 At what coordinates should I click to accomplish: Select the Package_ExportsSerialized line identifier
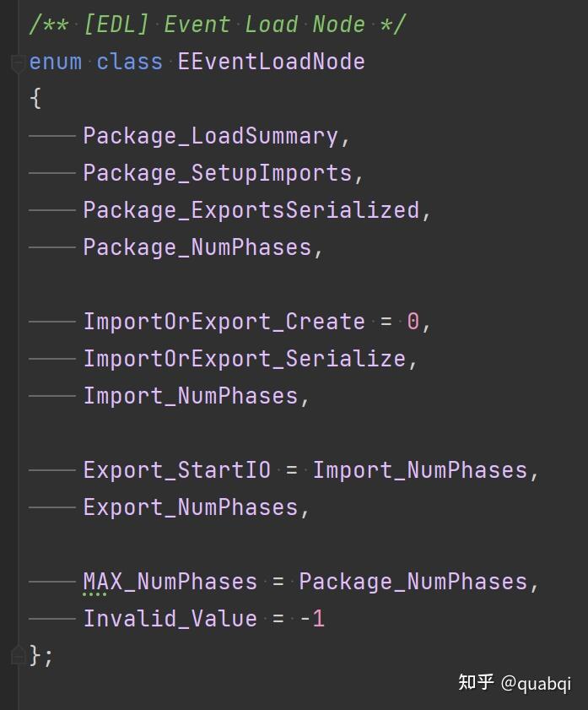pyautogui.click(x=251, y=210)
